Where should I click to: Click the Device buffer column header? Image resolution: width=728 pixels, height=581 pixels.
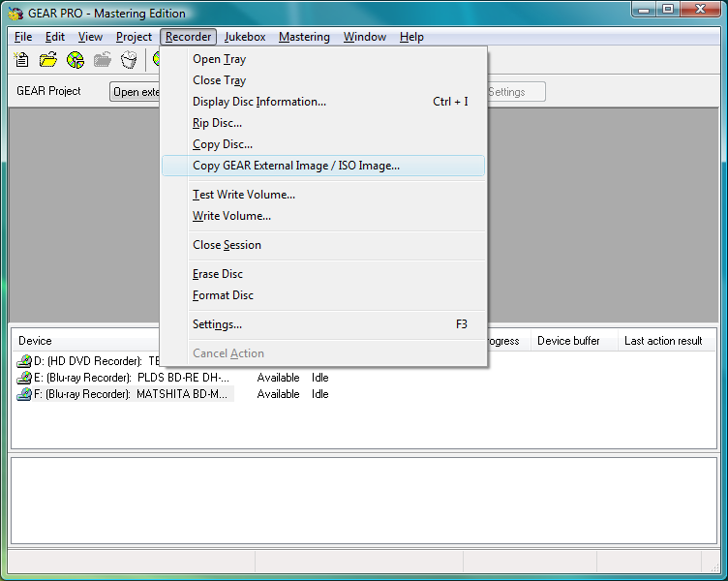(568, 341)
